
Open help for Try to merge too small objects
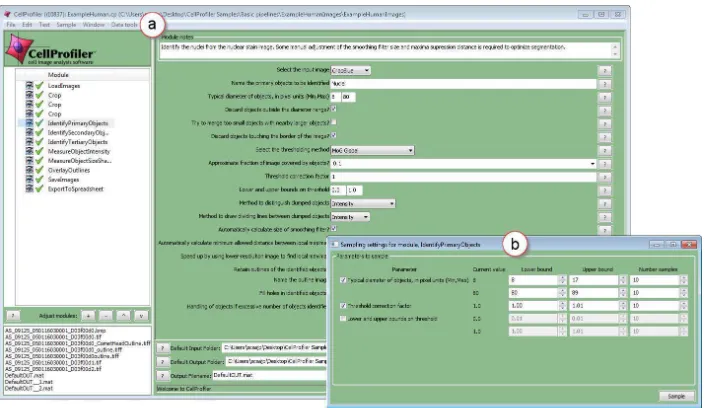tap(605, 124)
